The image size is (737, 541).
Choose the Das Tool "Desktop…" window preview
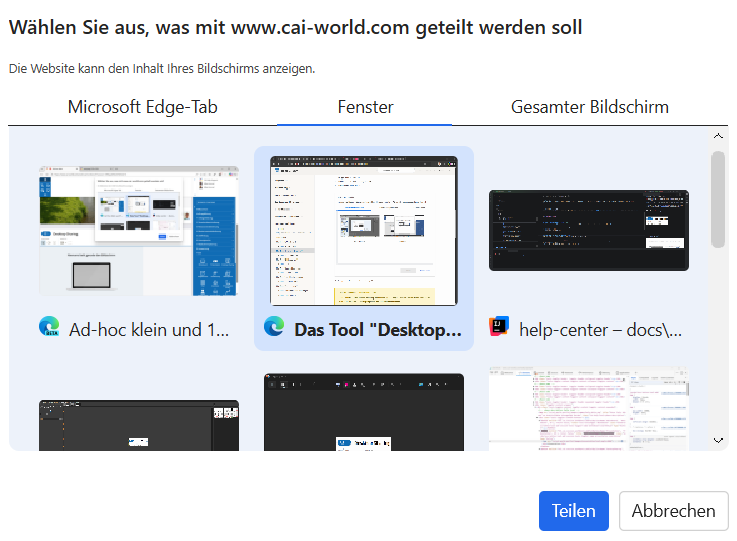364,231
